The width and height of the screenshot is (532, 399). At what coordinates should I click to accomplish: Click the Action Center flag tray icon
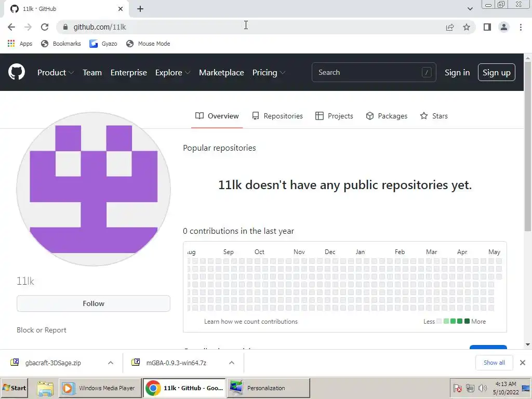[457, 388]
